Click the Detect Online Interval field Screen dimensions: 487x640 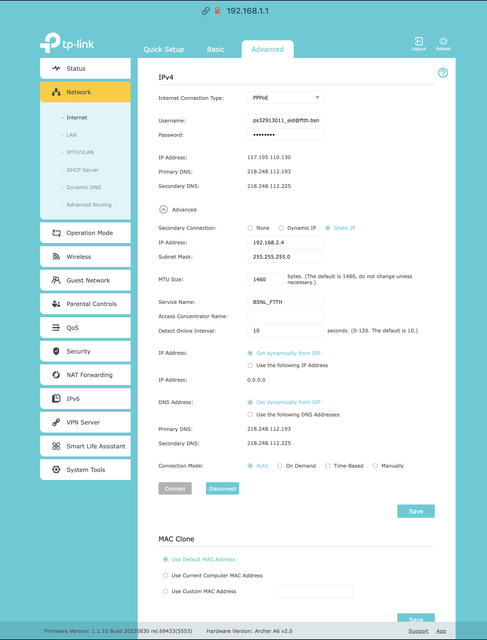[x=285, y=331]
